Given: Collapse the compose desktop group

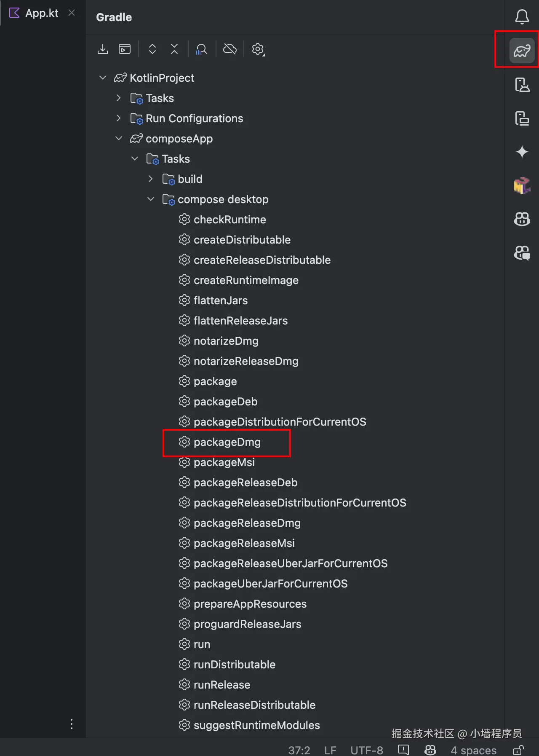Looking at the screenshot, I should point(151,199).
